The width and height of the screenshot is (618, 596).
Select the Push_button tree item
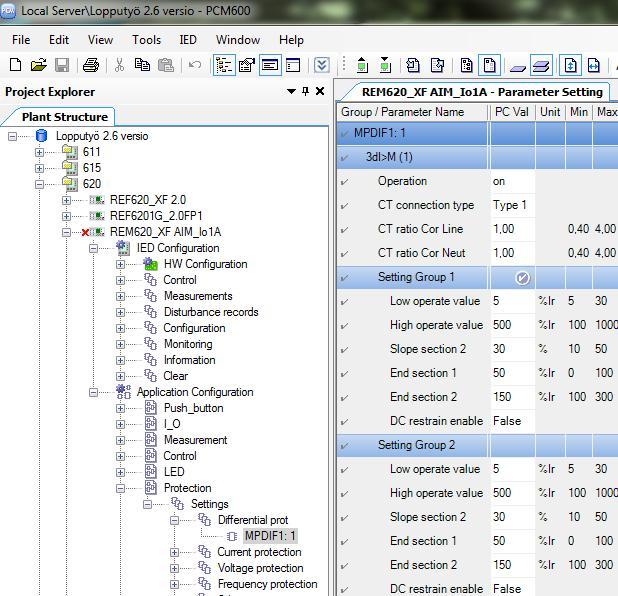(194, 408)
